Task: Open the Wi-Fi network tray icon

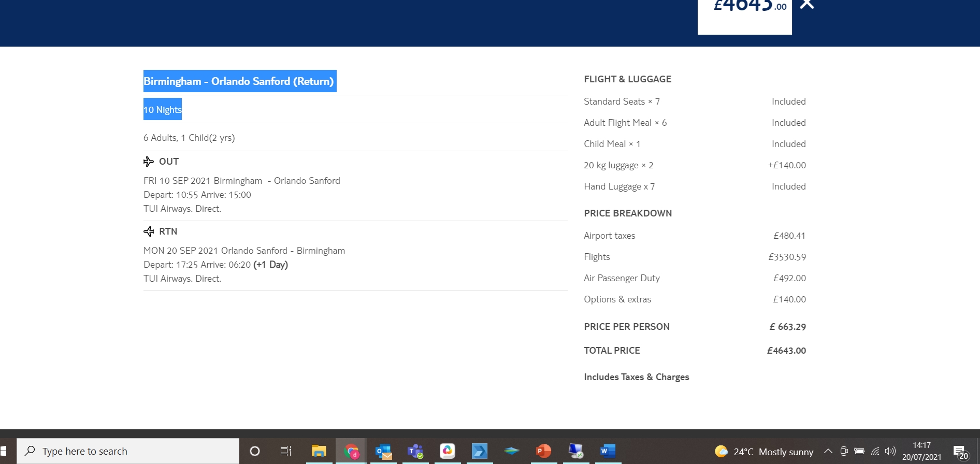Action: pos(875,451)
